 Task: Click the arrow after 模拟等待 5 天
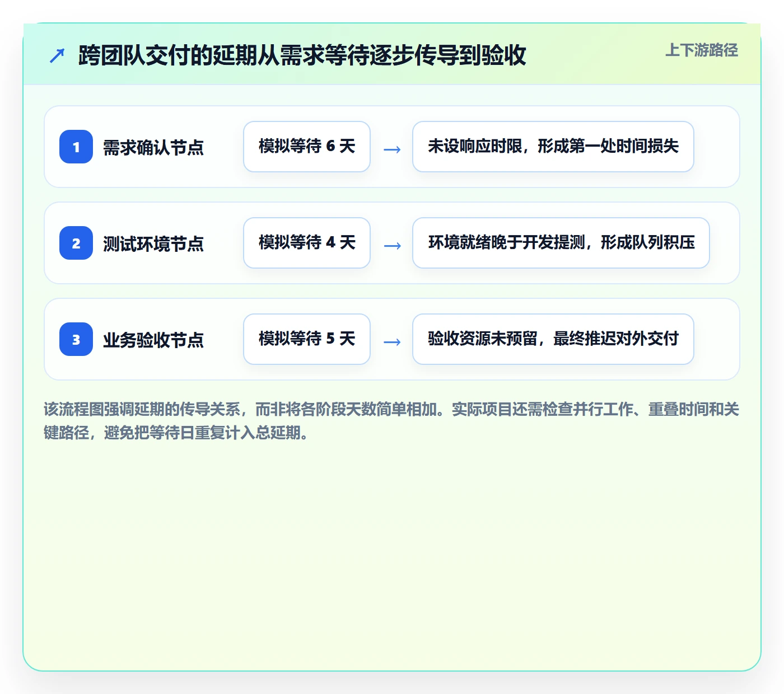tap(392, 341)
